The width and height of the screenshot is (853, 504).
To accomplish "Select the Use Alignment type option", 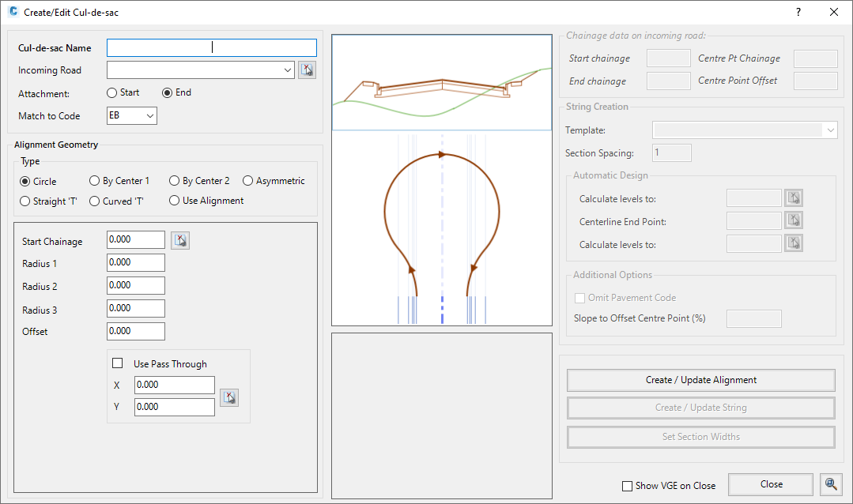I will click(175, 201).
